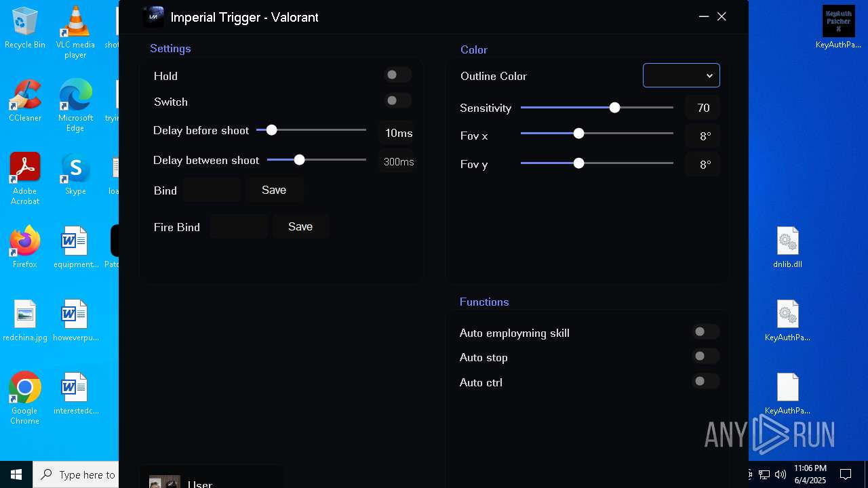Viewport: 868px width, 488px height.
Task: Toggle the Switch mode option
Action: (x=398, y=101)
